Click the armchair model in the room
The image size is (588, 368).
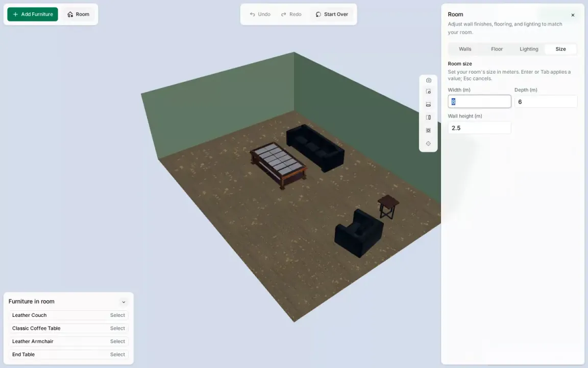tap(359, 233)
